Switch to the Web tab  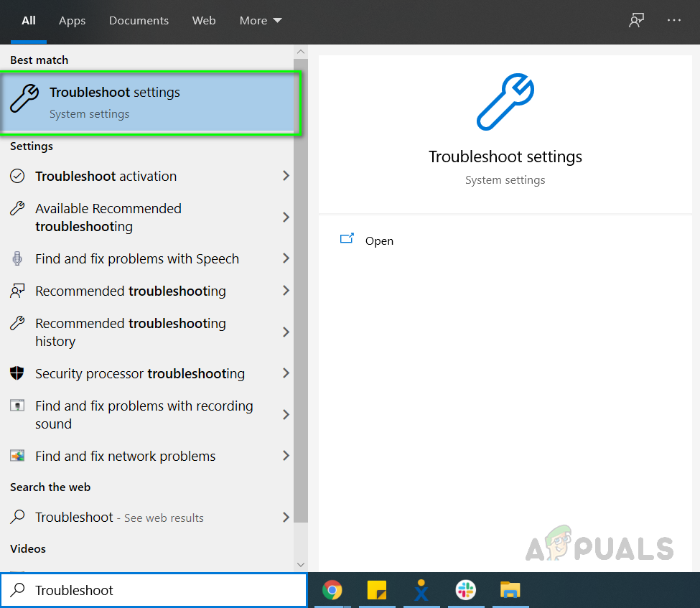(x=204, y=21)
